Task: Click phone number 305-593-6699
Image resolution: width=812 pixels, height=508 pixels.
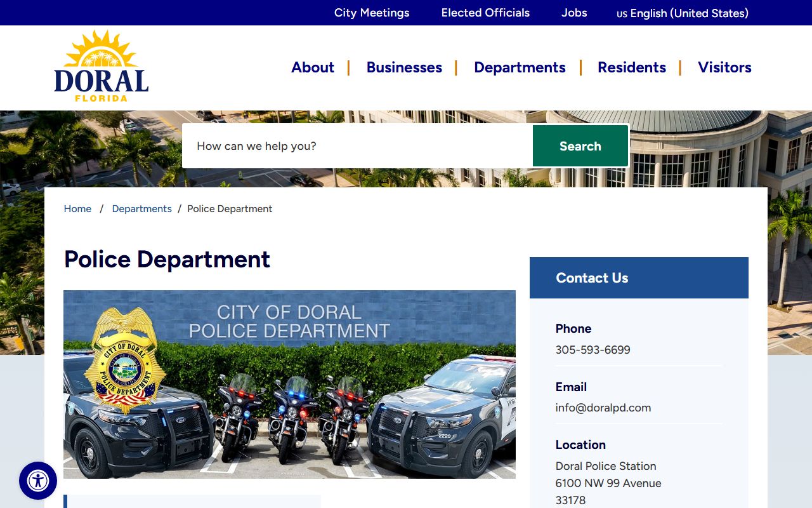Action: point(593,350)
